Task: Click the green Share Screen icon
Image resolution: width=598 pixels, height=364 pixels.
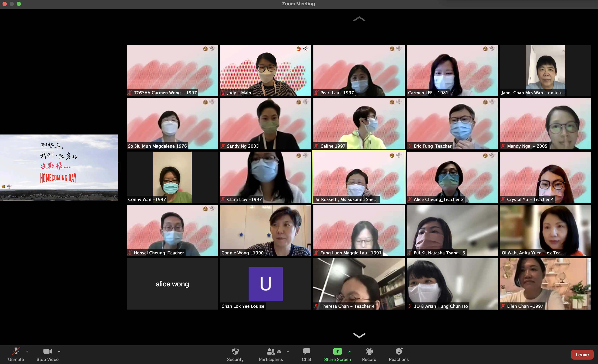Action: coord(337,351)
